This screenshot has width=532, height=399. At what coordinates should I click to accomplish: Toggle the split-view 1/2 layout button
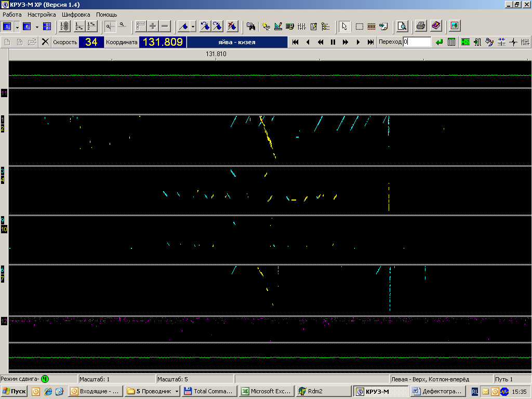pyautogui.click(x=47, y=26)
